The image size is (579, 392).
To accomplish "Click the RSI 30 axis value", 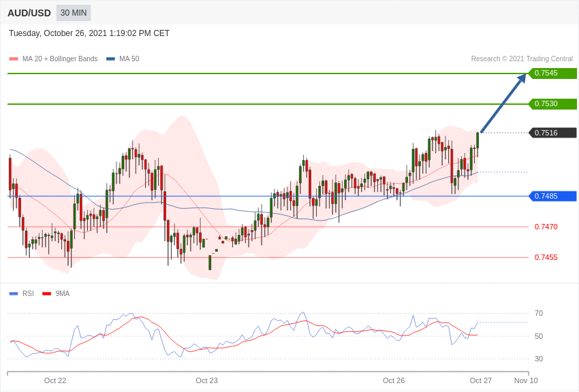I will (x=539, y=359).
